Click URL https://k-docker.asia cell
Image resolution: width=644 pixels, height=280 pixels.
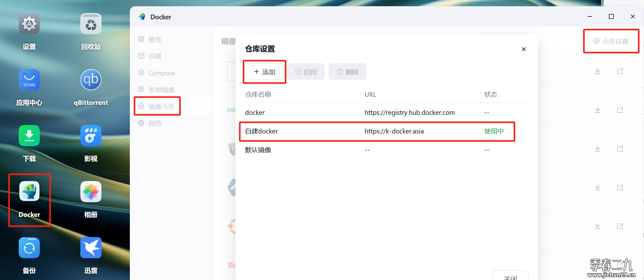tap(394, 131)
